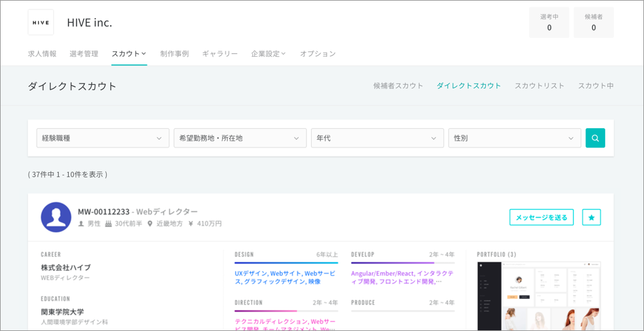Open the 経験職種 dropdown

click(103, 138)
